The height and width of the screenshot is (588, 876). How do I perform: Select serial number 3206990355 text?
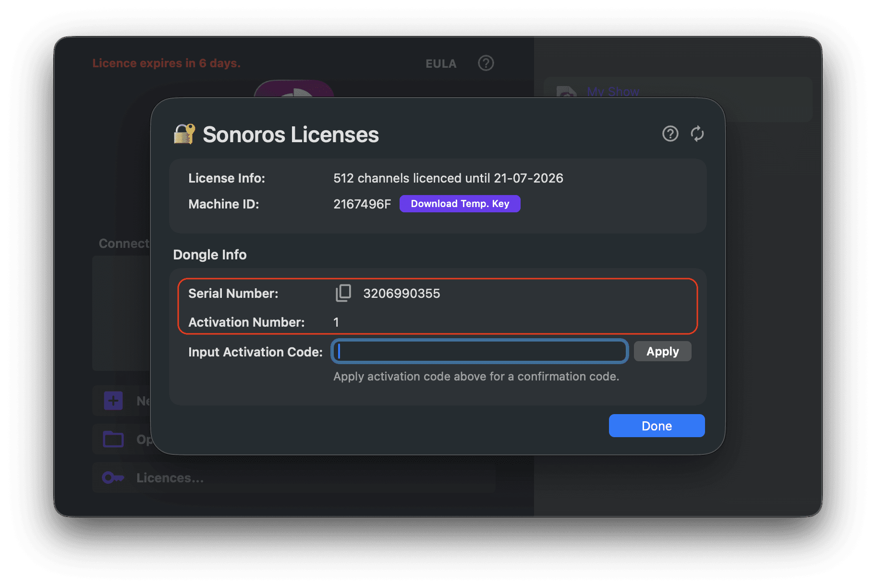coord(401,294)
